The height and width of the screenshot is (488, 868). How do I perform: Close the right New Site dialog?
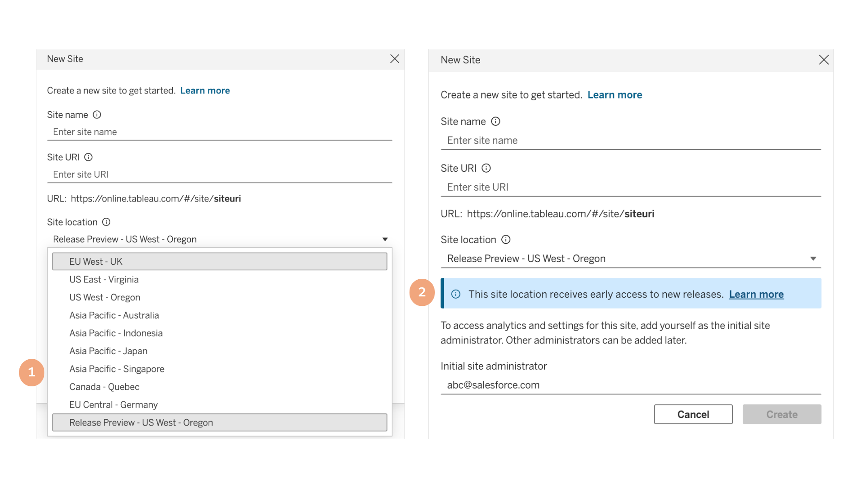824,60
